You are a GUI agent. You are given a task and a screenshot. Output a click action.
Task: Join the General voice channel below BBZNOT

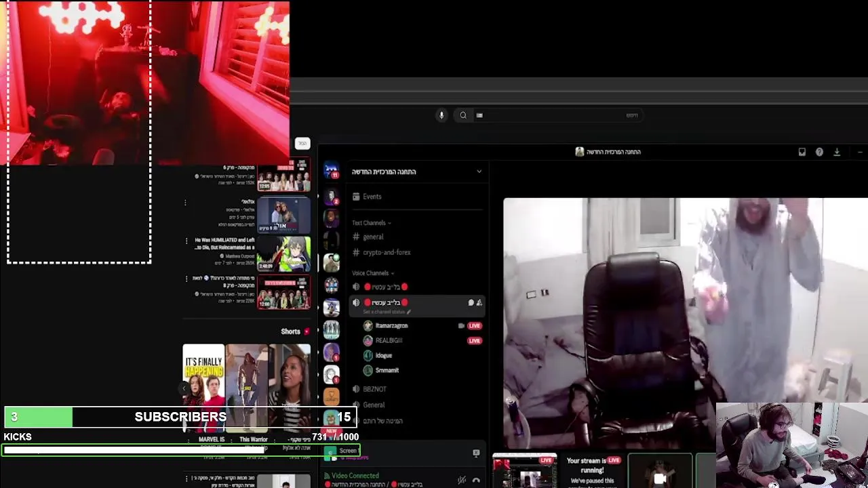373,405
